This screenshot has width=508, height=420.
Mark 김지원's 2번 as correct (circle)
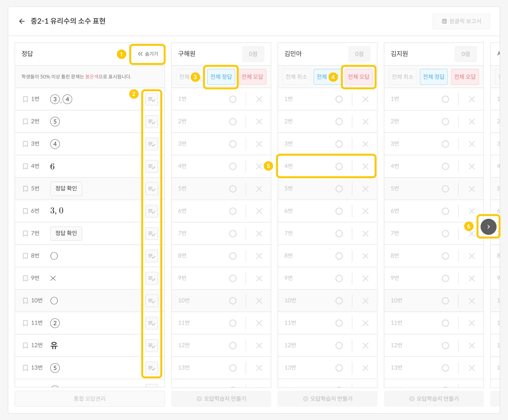tap(445, 122)
